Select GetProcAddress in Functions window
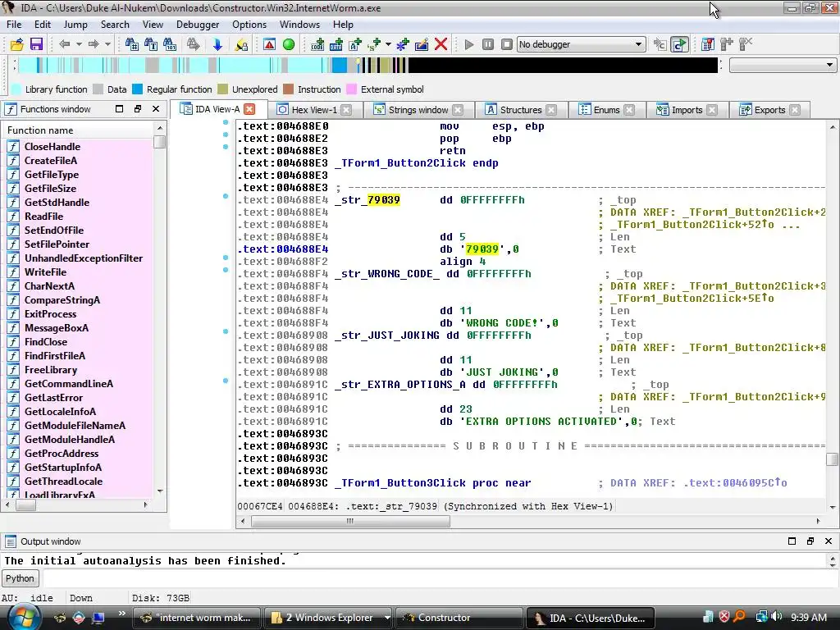This screenshot has width=840, height=630. [62, 453]
